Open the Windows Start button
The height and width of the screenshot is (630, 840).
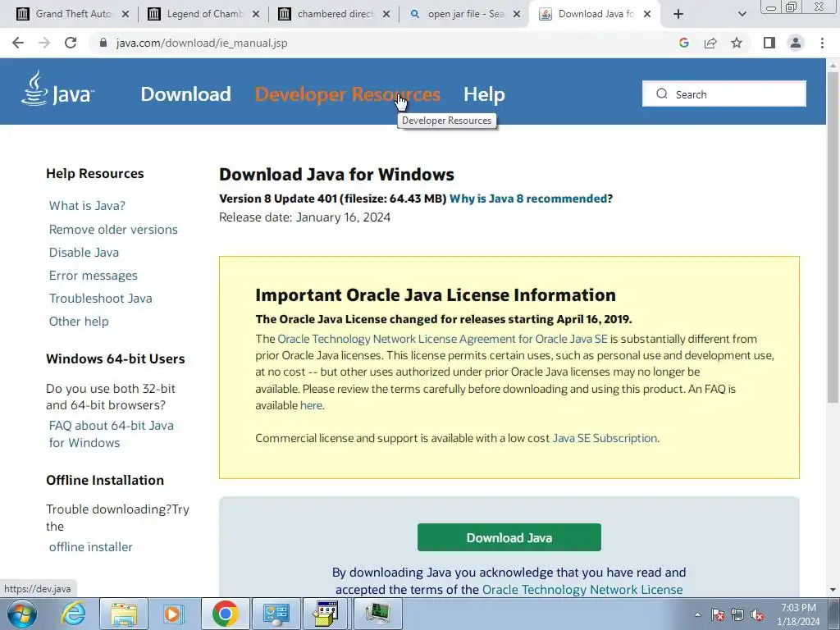[x=22, y=614]
